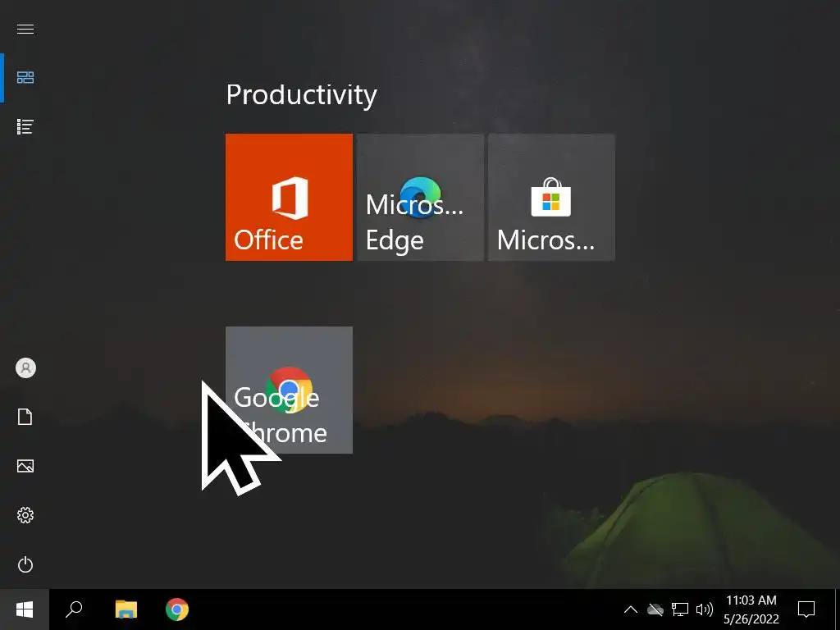Viewport: 840px width, 630px height.
Task: Open taskbar Search magnifier
Action: (x=74, y=609)
